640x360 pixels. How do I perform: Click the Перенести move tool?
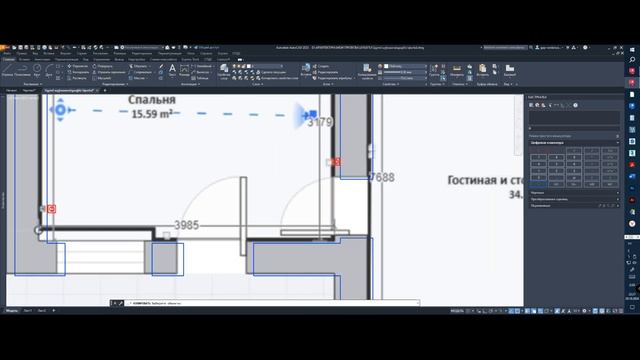[78, 66]
